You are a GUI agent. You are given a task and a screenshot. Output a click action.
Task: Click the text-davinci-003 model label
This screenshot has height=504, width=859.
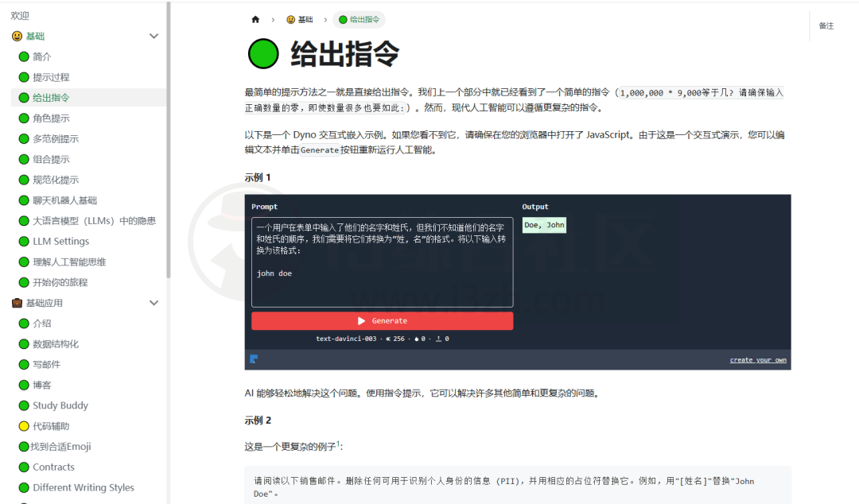[x=346, y=339]
